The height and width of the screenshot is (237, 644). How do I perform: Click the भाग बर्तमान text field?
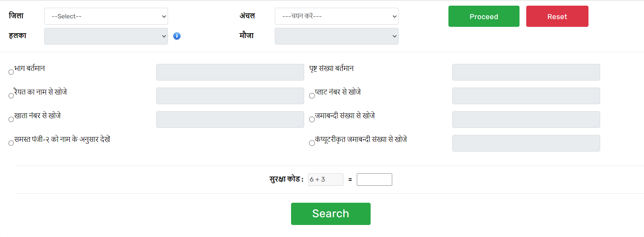coord(230,72)
